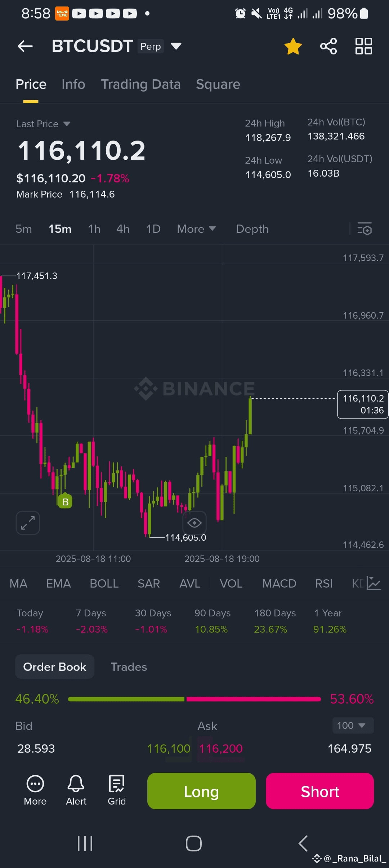Go back with the arrow icon
This screenshot has height=868, width=389.
[x=25, y=46]
